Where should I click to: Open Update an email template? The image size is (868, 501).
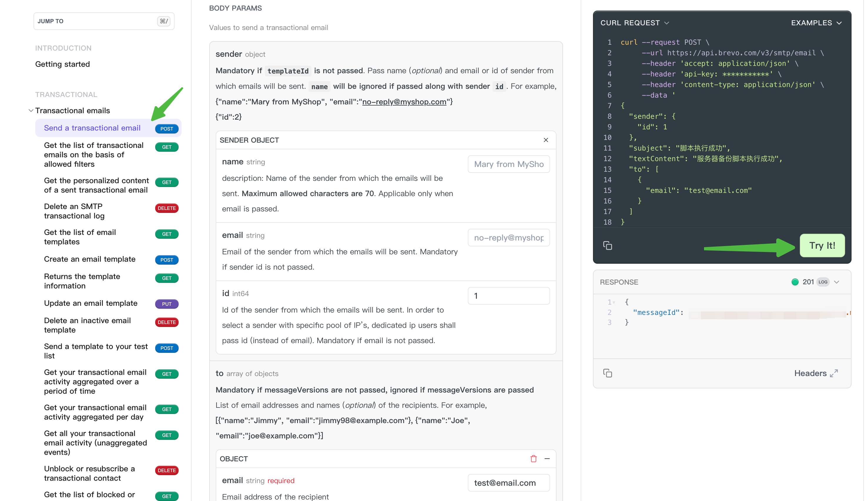(x=91, y=303)
